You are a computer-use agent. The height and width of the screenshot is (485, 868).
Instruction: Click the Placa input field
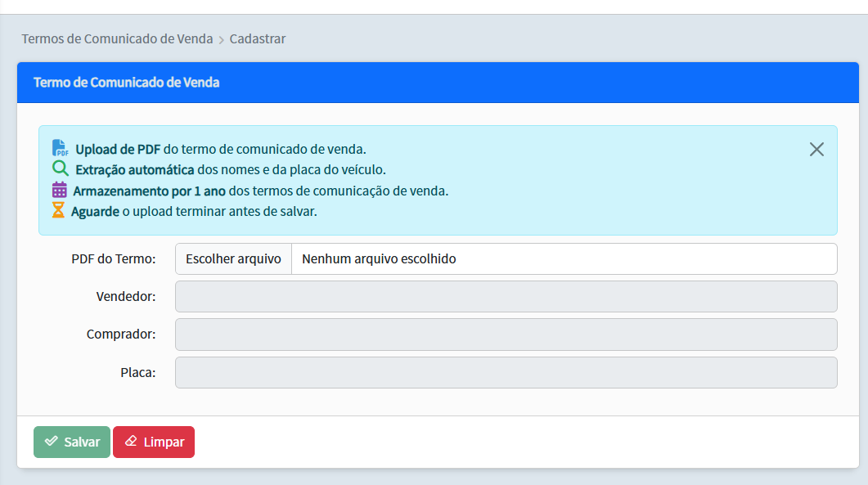(x=506, y=372)
